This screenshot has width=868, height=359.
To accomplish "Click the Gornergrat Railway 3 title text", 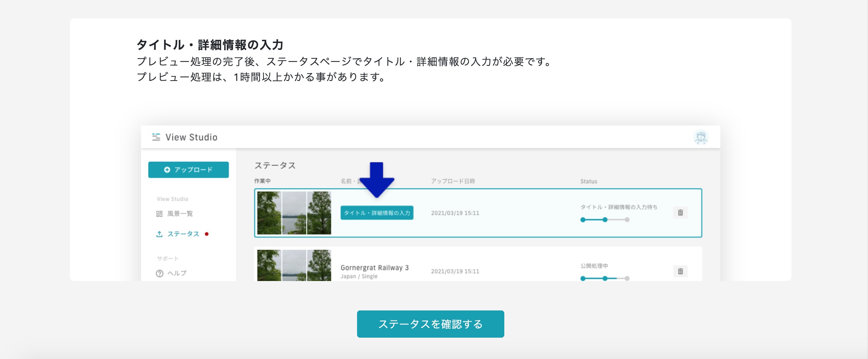I will pyautogui.click(x=375, y=268).
